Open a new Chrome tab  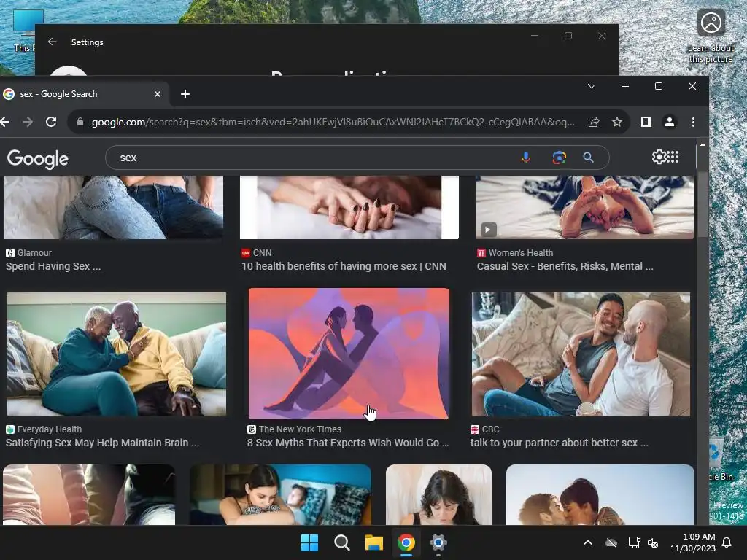[185, 94]
